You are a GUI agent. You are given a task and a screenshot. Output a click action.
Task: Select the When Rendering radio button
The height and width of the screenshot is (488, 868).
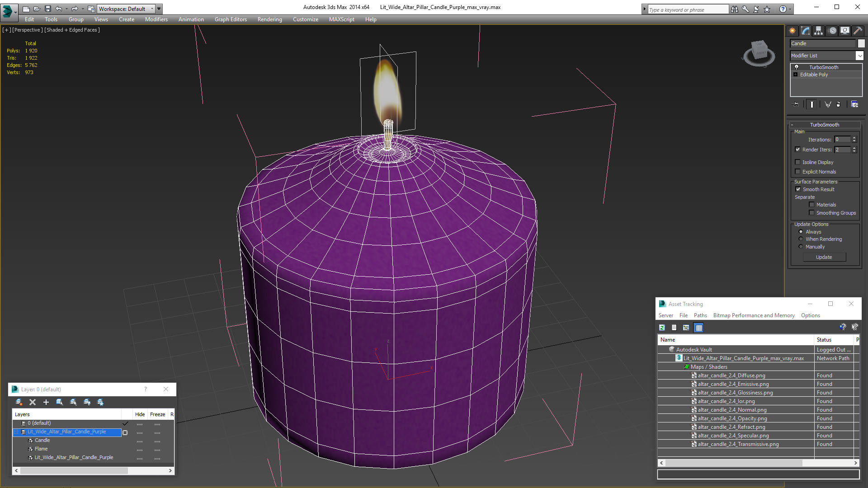pyautogui.click(x=801, y=239)
